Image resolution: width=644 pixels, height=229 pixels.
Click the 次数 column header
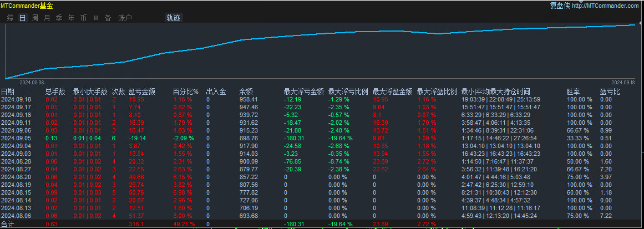pyautogui.click(x=118, y=91)
